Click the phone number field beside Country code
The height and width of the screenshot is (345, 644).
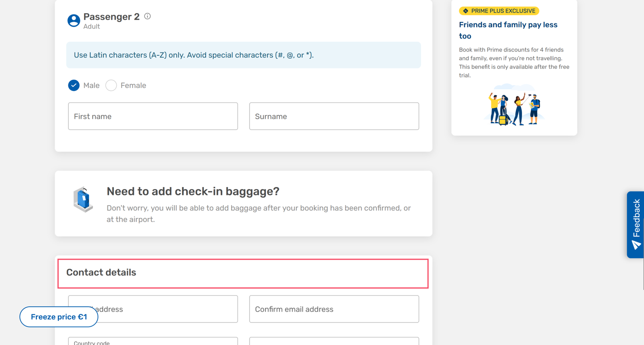coord(334,341)
